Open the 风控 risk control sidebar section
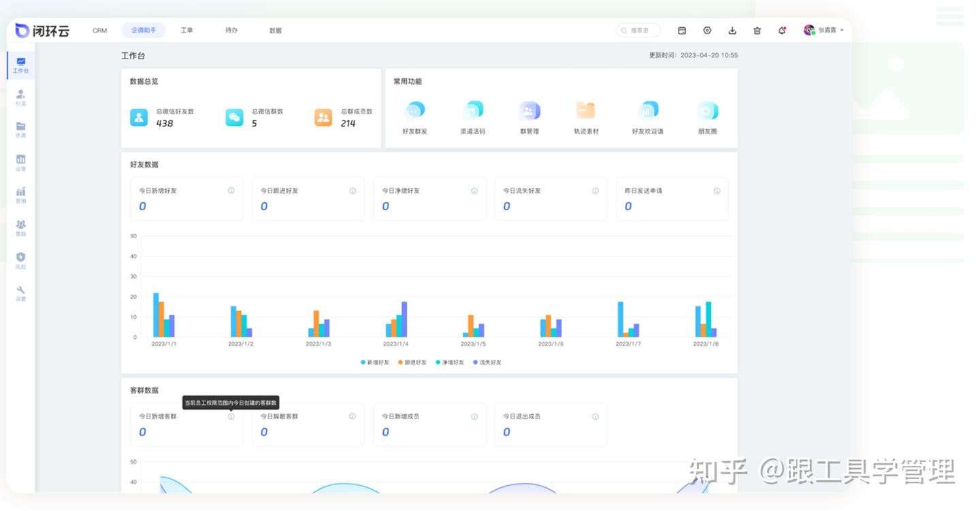 pos(20,259)
